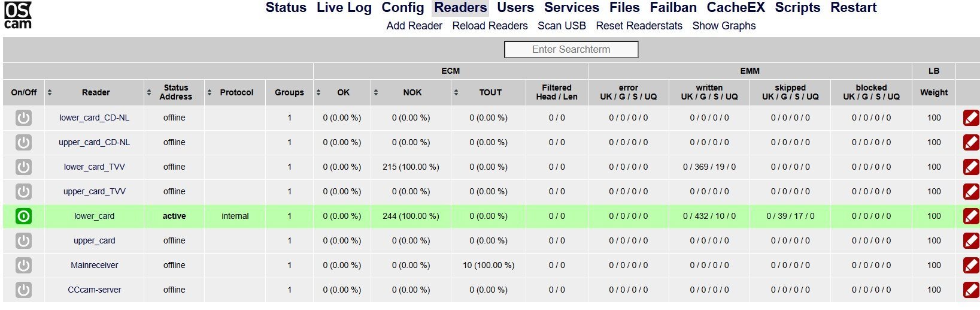Viewport: 980px width, 310px height.
Task: Enable the upper_card reader
Action: click(23, 241)
